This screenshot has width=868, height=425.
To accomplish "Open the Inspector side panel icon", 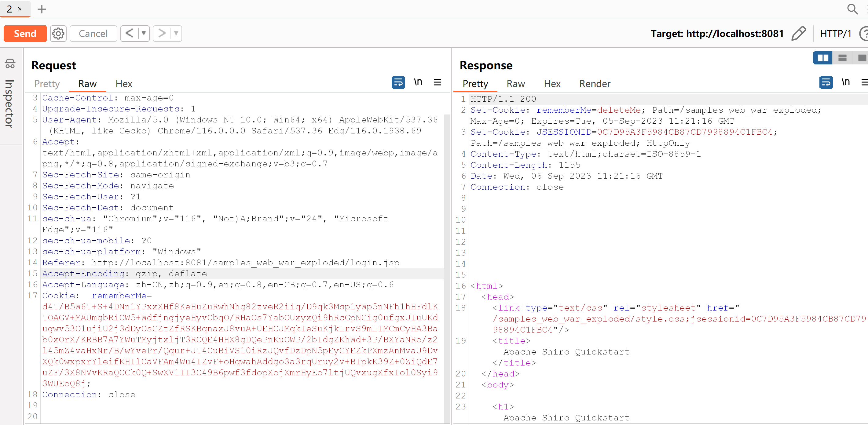I will (10, 64).
